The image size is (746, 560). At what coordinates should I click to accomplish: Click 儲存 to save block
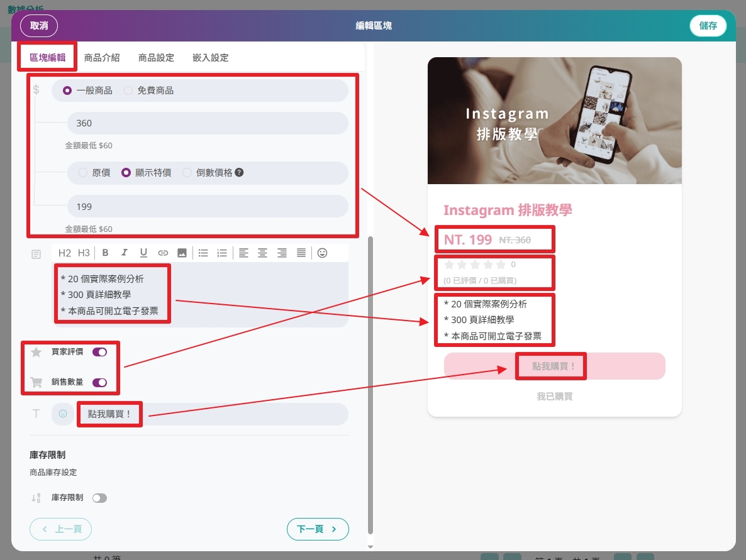(708, 26)
